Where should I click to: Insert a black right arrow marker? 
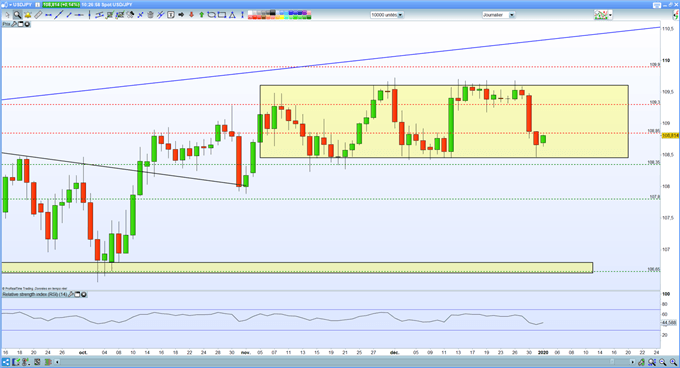pyautogui.click(x=181, y=15)
